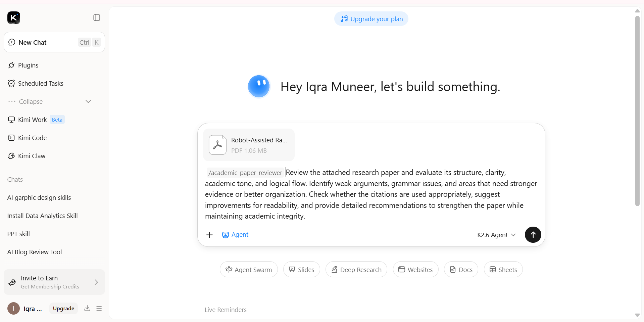Click the plus attachment icon
The width and height of the screenshot is (644, 322).
coord(209,235)
